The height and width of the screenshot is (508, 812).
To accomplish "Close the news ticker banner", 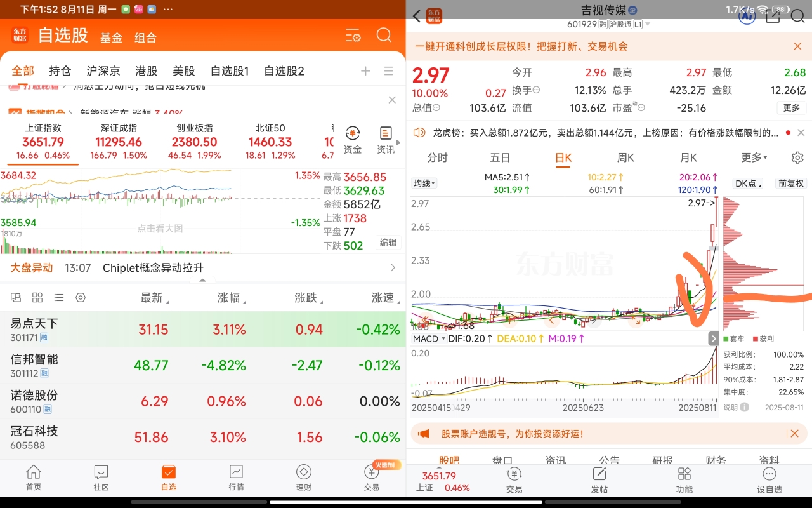I will (x=392, y=100).
